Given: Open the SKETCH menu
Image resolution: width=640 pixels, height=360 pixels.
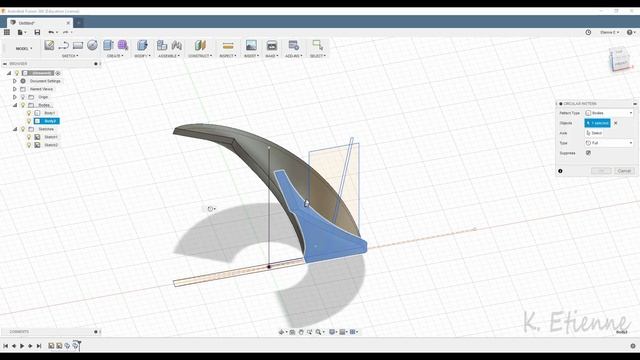Looking at the screenshot, I should (70, 56).
